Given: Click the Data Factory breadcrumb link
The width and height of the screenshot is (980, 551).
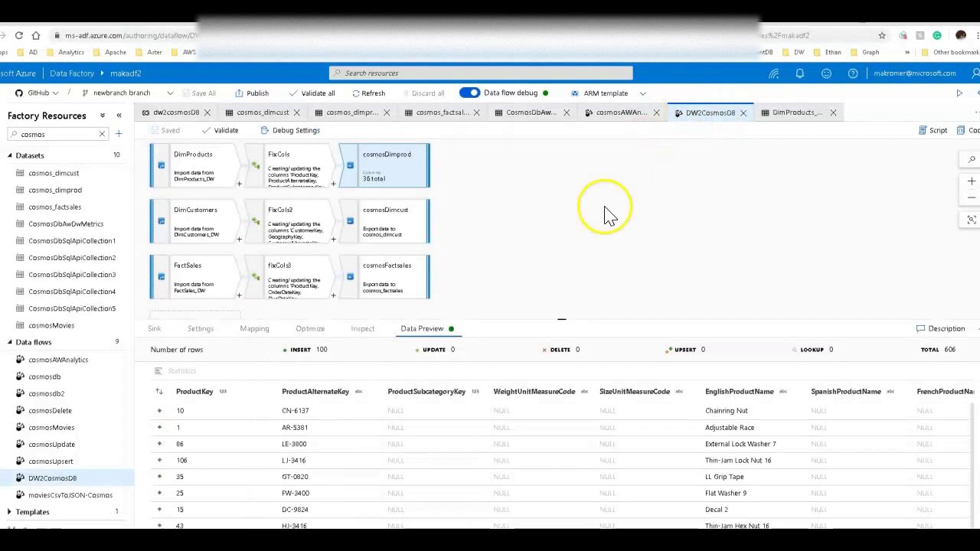Looking at the screenshot, I should 72,73.
